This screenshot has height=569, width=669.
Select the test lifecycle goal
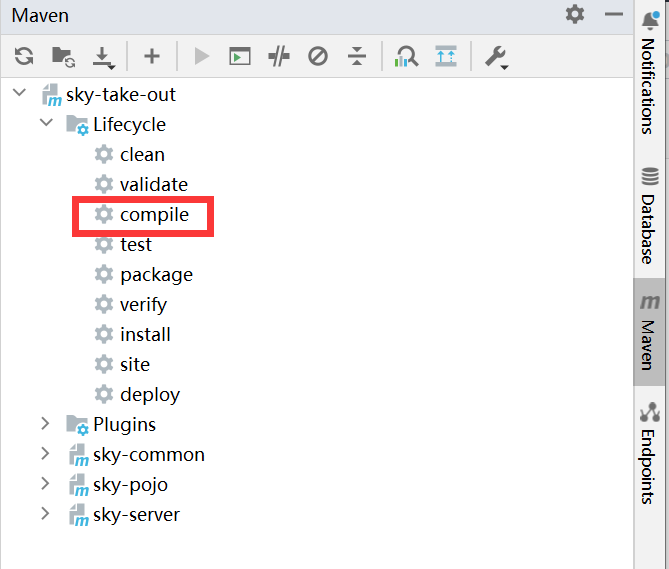click(x=123, y=244)
